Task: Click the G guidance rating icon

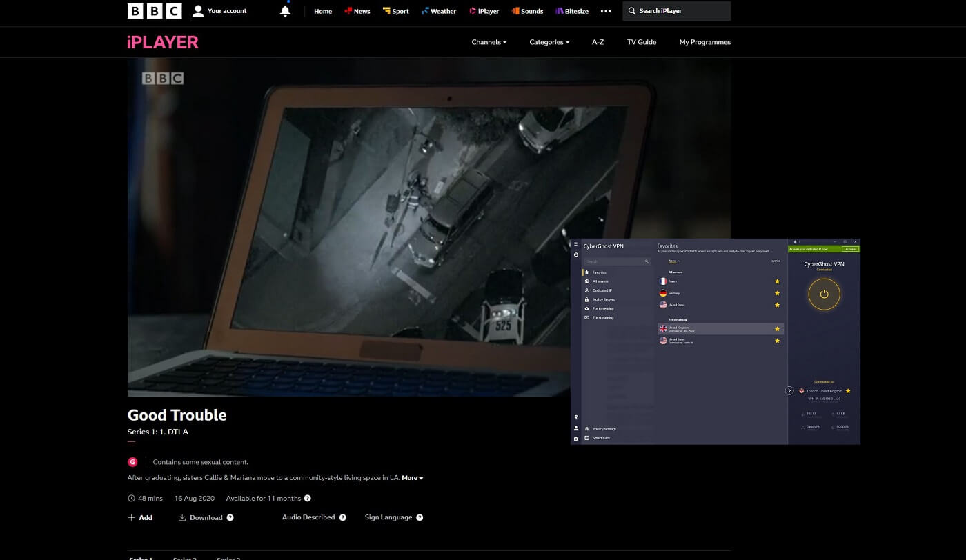Action: point(132,462)
